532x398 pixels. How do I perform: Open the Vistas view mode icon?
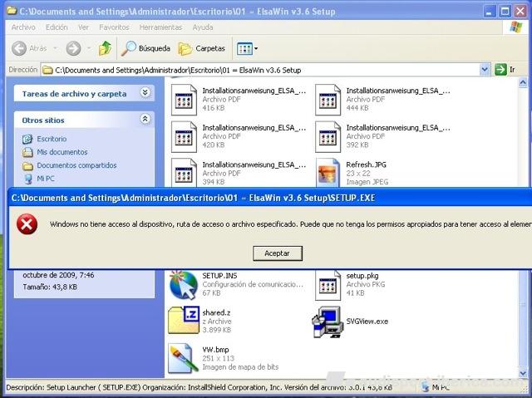click(x=244, y=48)
